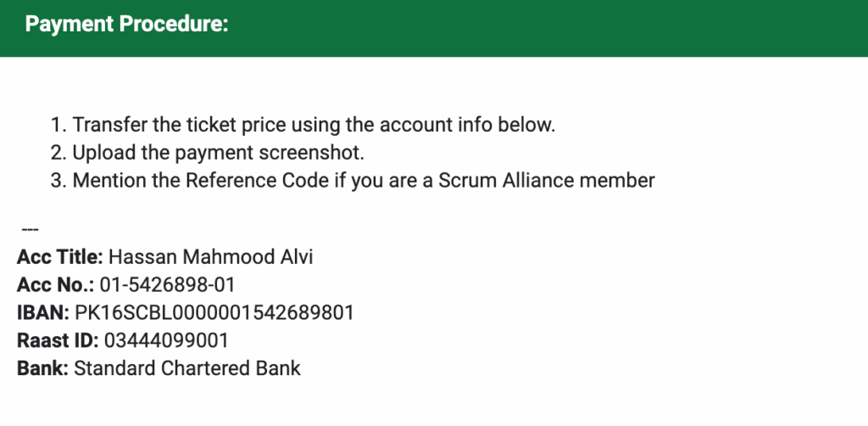Click the "Payment Procedure:" heading
The width and height of the screenshot is (868, 426).
(x=127, y=25)
